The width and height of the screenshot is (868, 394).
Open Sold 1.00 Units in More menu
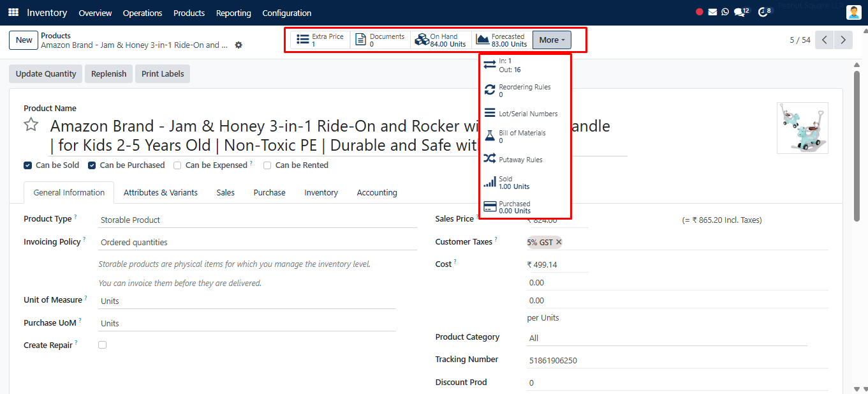[x=524, y=183]
